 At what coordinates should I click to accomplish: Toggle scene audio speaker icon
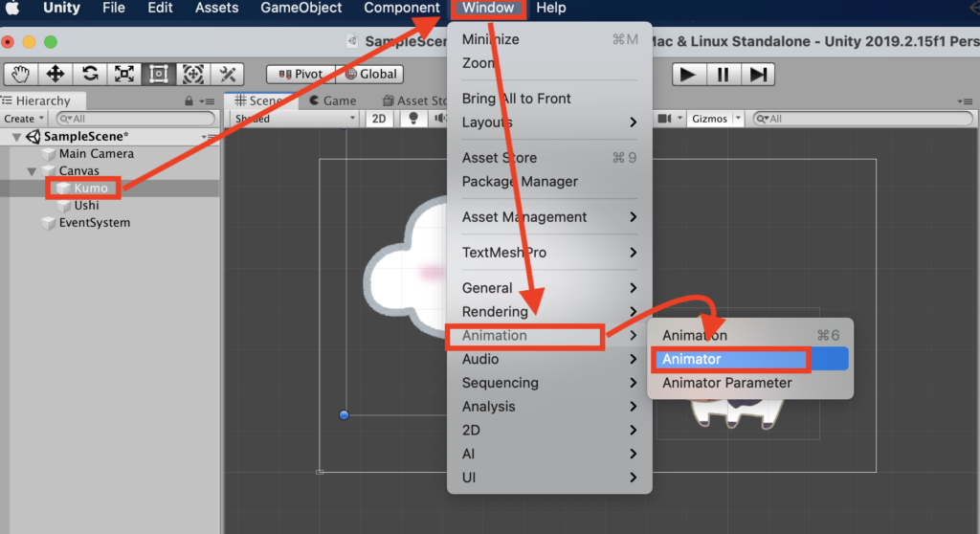tap(440, 119)
